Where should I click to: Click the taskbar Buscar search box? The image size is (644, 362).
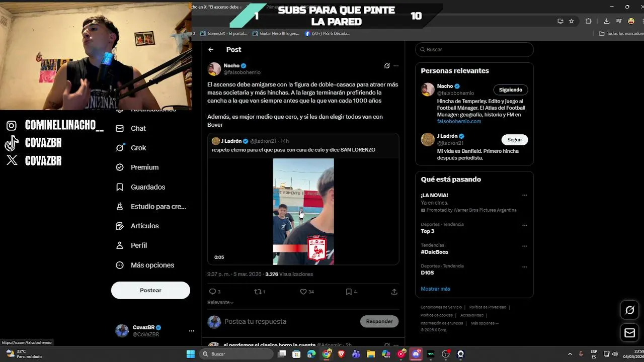point(236,354)
